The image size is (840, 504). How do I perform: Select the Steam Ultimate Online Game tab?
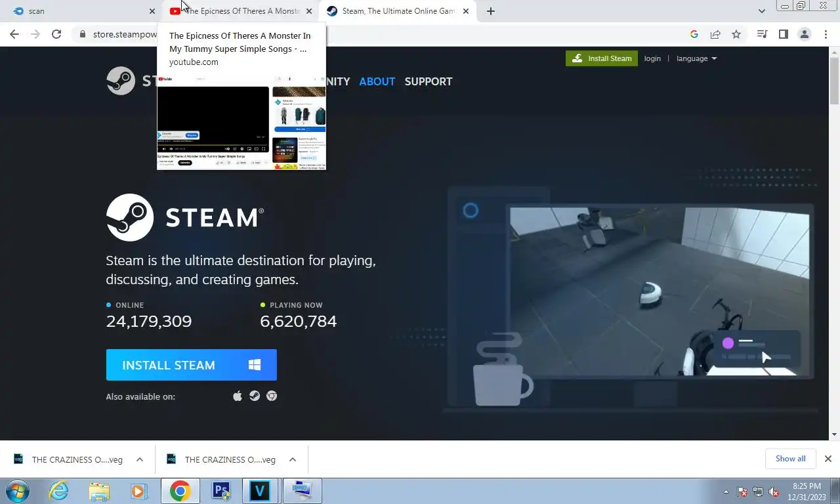coord(398,11)
